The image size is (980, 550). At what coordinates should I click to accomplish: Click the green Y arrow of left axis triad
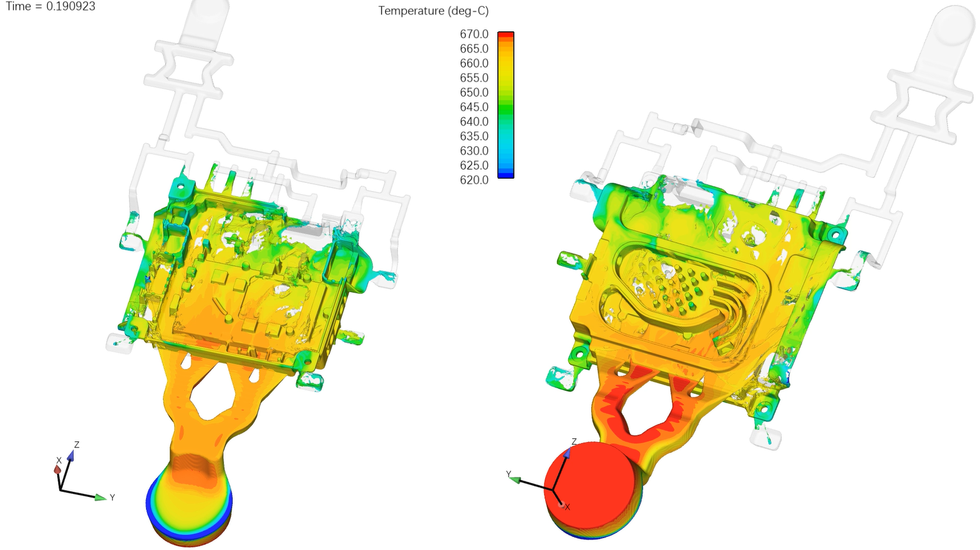(100, 498)
